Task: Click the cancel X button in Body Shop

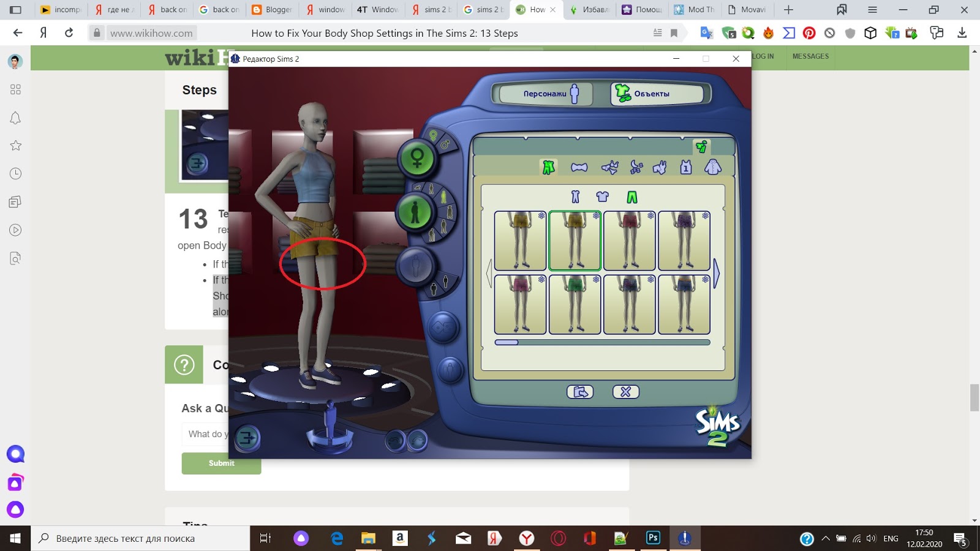Action: [x=625, y=392]
